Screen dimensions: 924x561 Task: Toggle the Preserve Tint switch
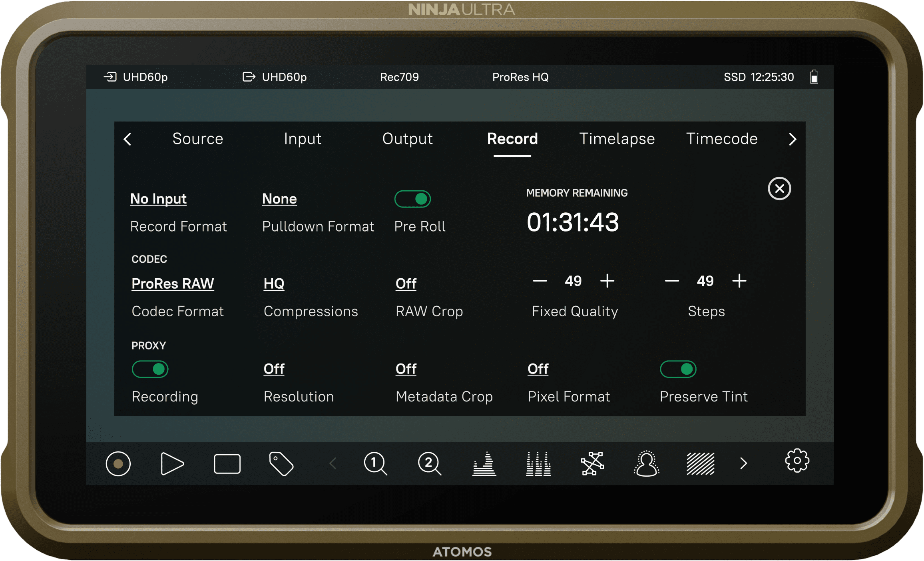[x=678, y=369]
